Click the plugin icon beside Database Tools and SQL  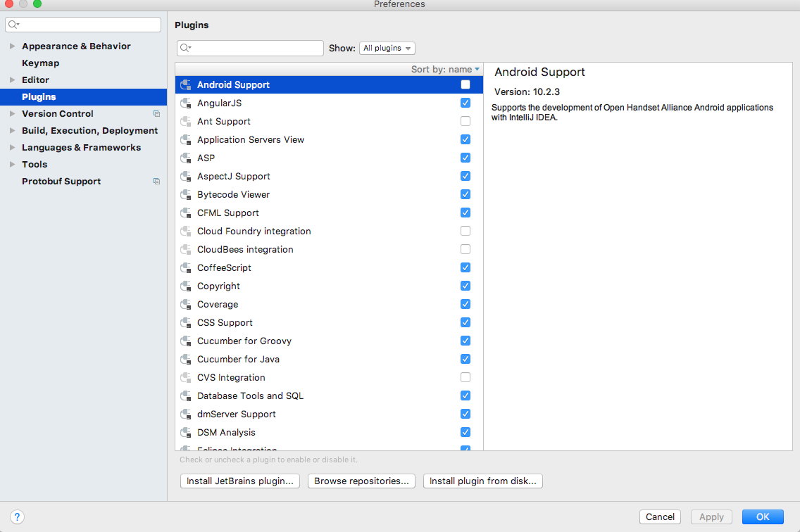[x=186, y=395]
